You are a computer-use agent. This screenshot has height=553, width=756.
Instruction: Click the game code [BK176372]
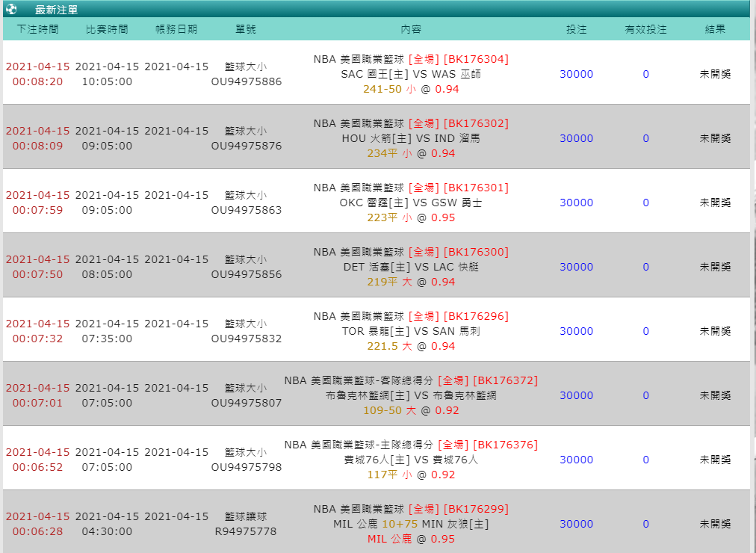click(x=505, y=380)
